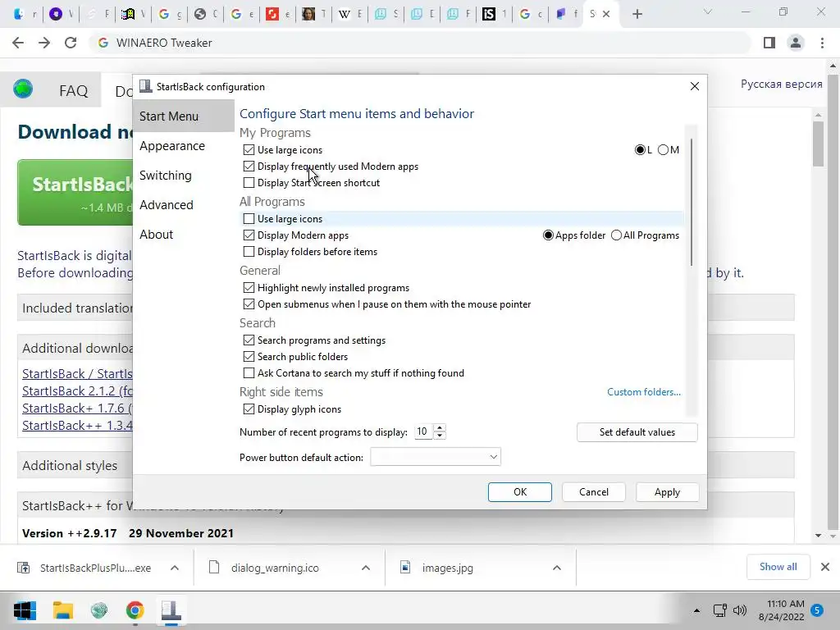Click the Chrome forward arrow
This screenshot has height=630, width=840.
pos(44,43)
